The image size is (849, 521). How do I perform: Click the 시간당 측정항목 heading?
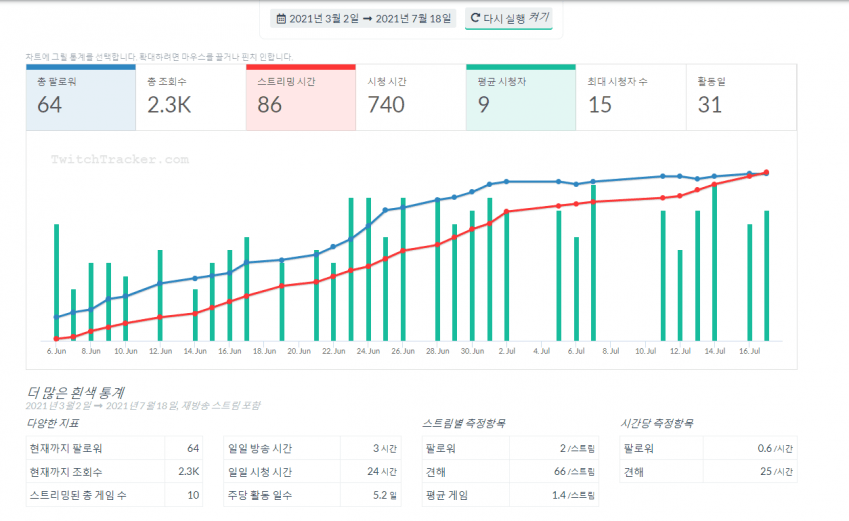click(657, 423)
